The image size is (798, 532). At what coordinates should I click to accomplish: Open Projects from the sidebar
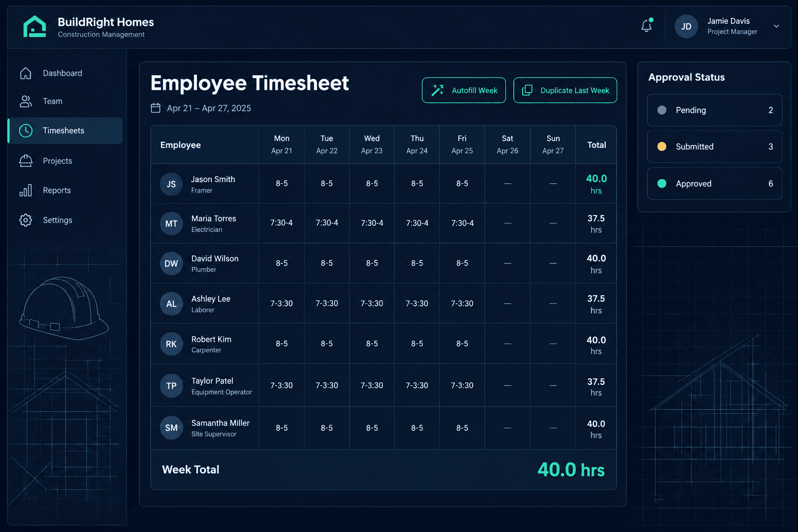tap(65, 161)
